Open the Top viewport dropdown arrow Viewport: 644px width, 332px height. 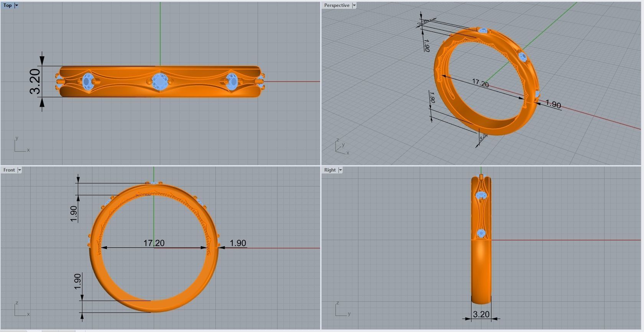pyautogui.click(x=16, y=5)
